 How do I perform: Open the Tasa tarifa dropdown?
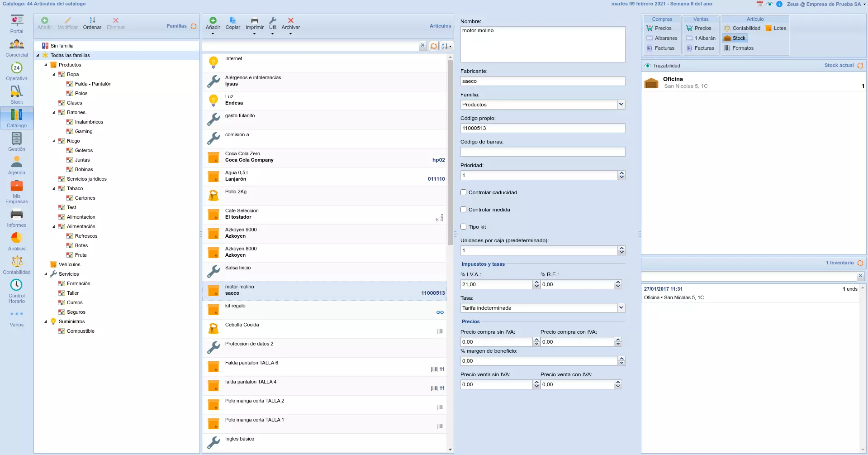621,308
